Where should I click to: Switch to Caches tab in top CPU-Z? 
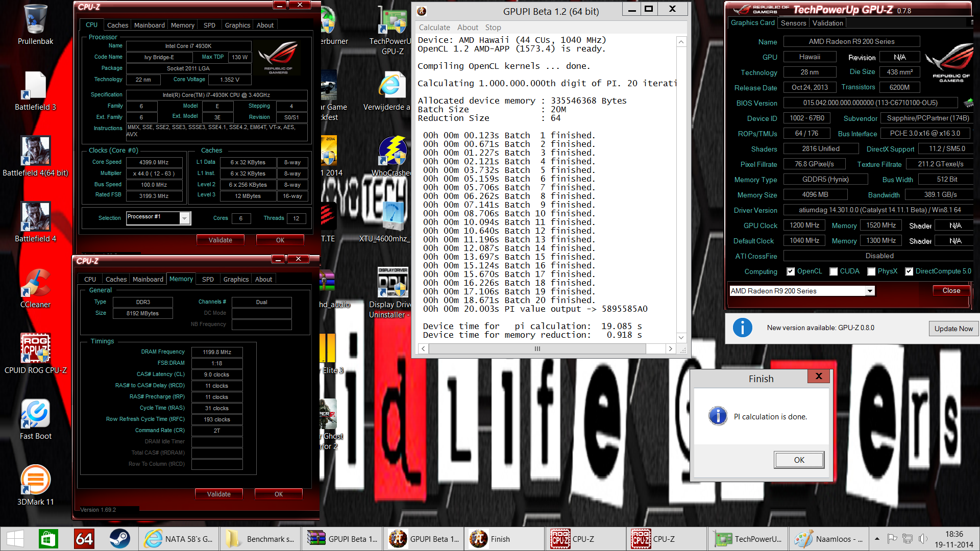coord(117,25)
